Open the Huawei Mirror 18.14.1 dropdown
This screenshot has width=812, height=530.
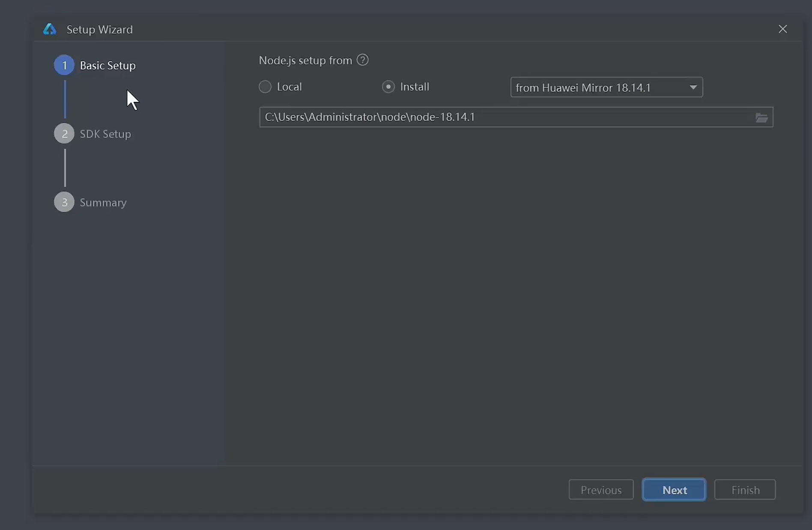[606, 87]
